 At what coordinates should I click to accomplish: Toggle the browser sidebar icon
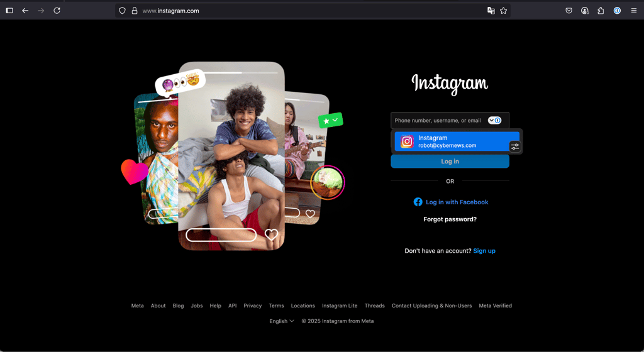click(x=9, y=11)
